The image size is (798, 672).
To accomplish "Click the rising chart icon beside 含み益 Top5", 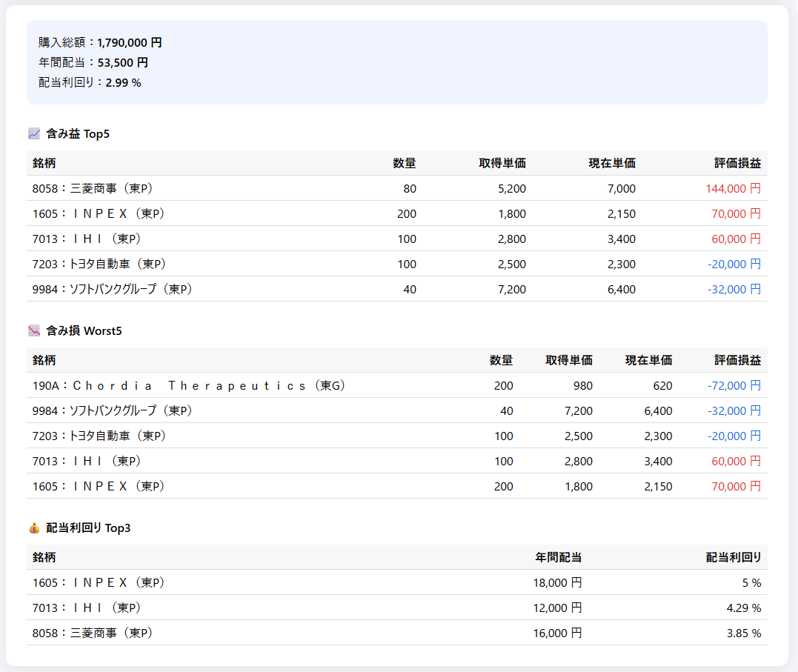I will (34, 134).
